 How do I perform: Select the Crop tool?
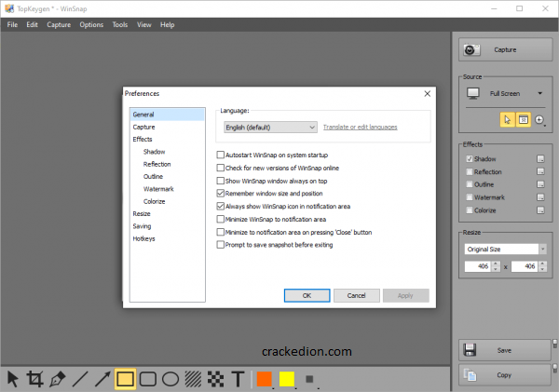[x=34, y=379]
